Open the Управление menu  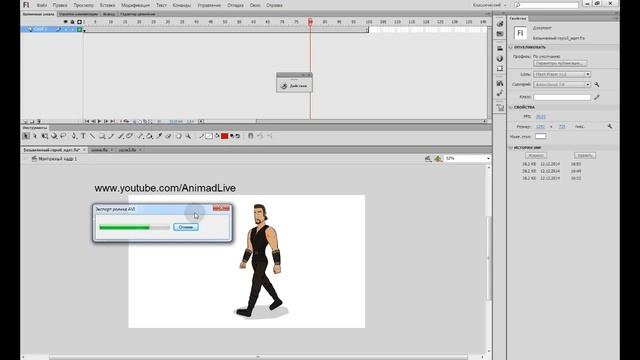(209, 5)
